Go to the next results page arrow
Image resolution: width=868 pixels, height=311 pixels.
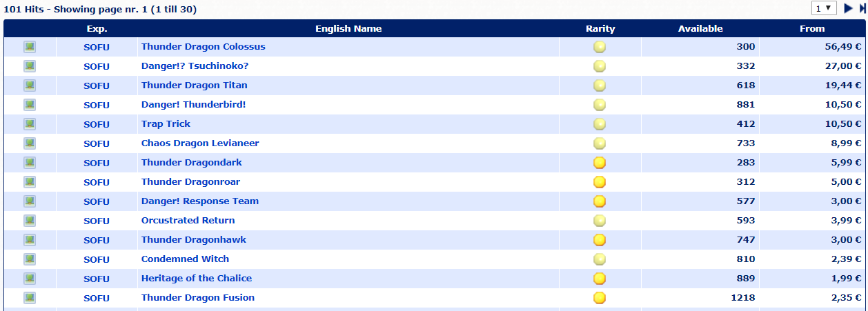pos(849,8)
